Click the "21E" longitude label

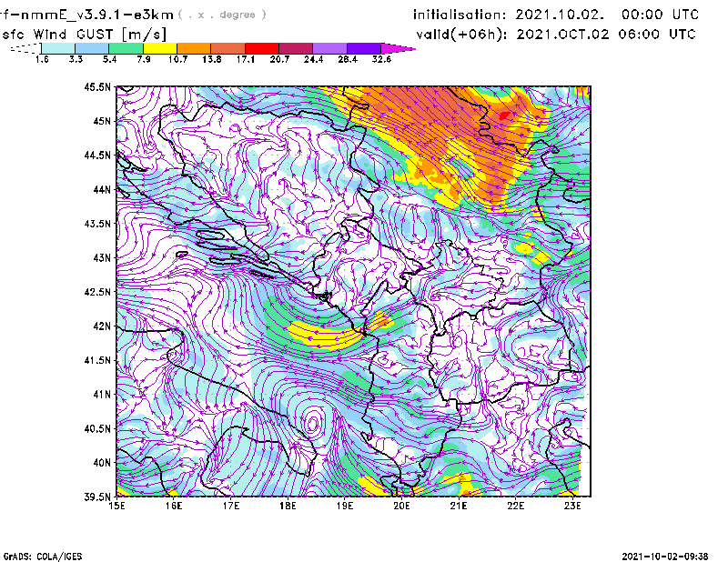coord(459,506)
